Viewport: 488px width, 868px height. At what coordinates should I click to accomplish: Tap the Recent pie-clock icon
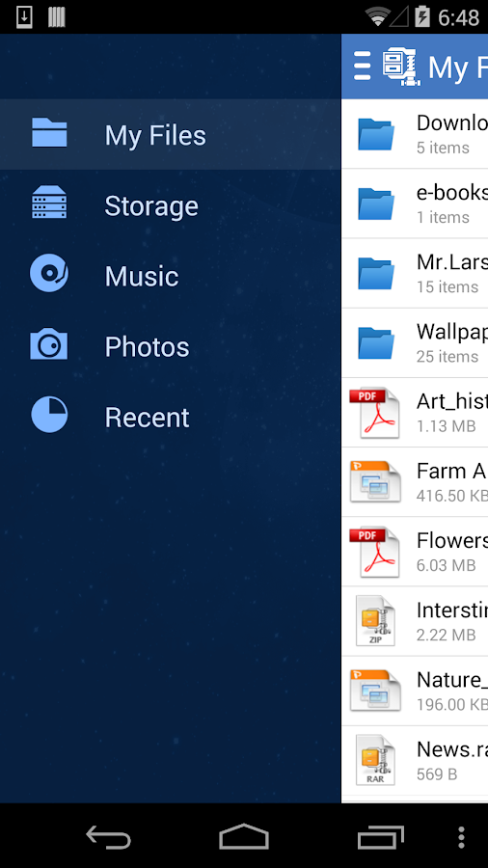pyautogui.click(x=49, y=414)
